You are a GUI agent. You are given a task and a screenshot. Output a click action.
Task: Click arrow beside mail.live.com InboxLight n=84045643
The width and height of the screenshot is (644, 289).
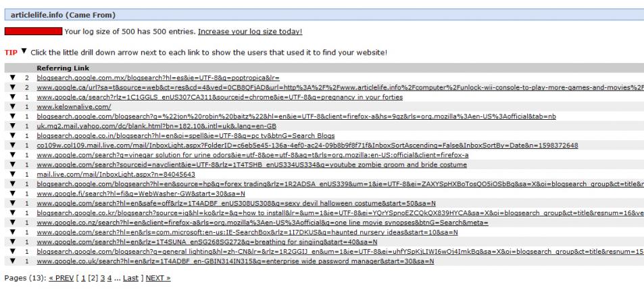click(x=12, y=174)
